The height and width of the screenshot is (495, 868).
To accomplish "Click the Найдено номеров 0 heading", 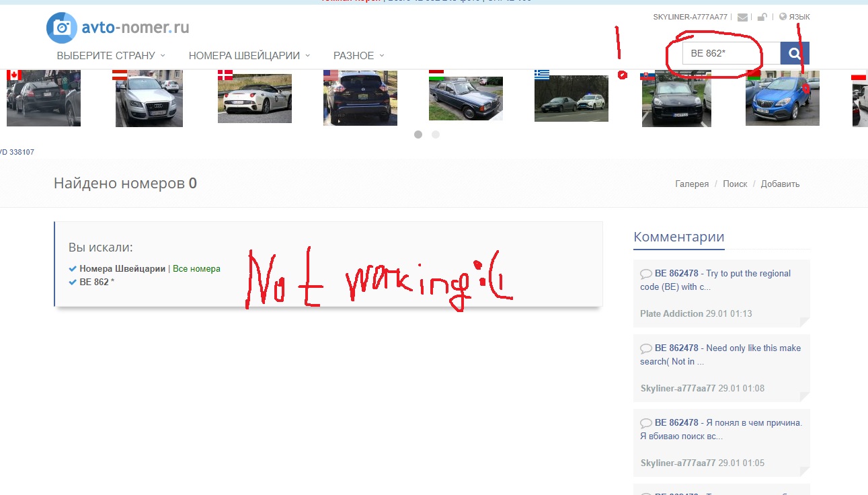I will coord(125,183).
